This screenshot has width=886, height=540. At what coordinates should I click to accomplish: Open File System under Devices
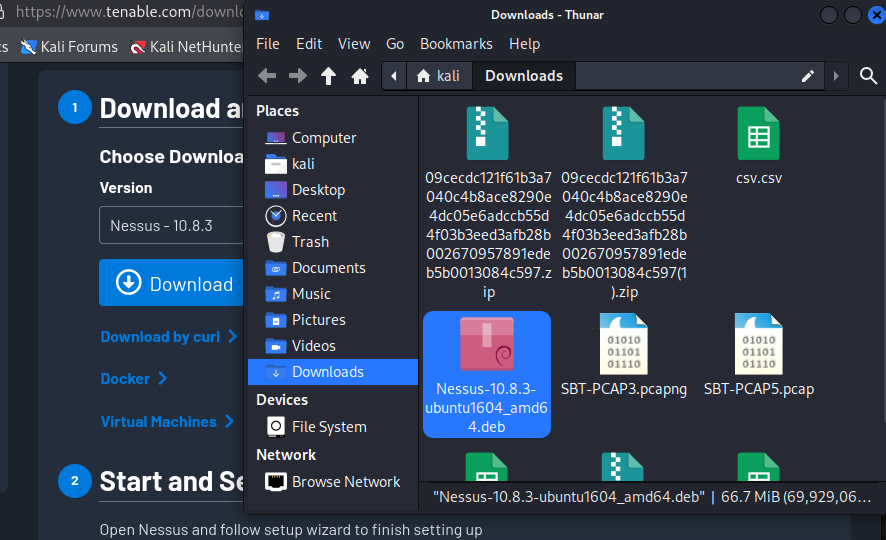[333, 427]
